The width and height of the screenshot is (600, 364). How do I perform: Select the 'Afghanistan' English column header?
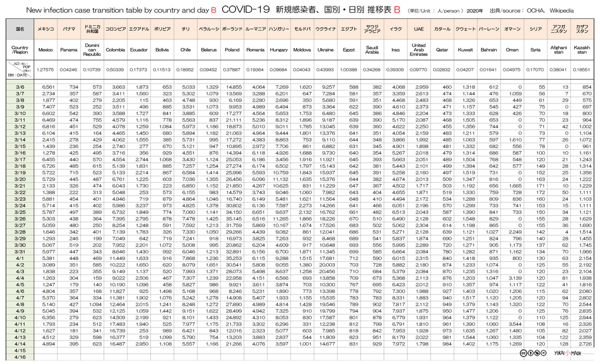tap(558, 50)
